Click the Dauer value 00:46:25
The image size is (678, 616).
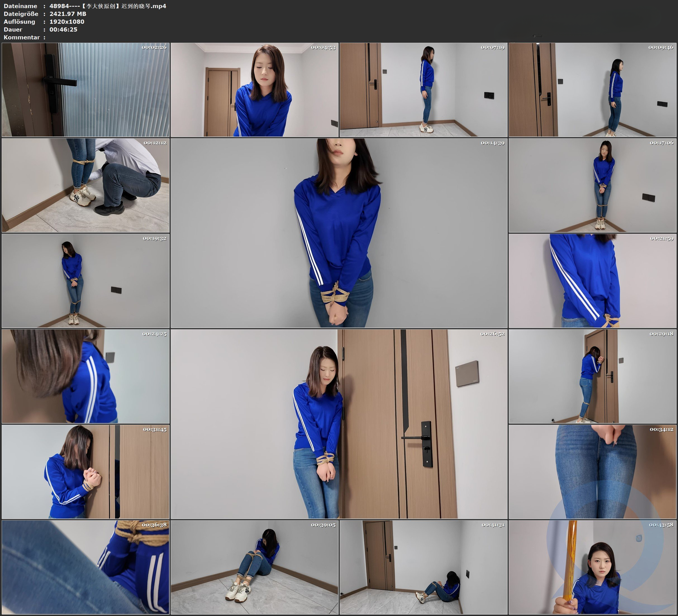tap(63, 30)
